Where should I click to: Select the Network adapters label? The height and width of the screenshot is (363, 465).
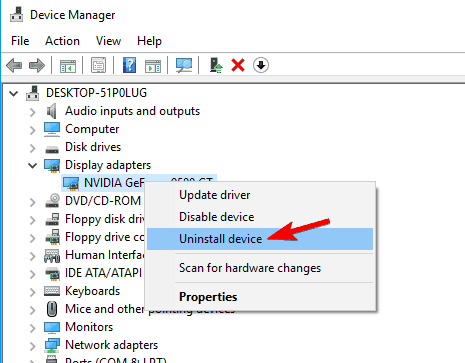coord(111,345)
